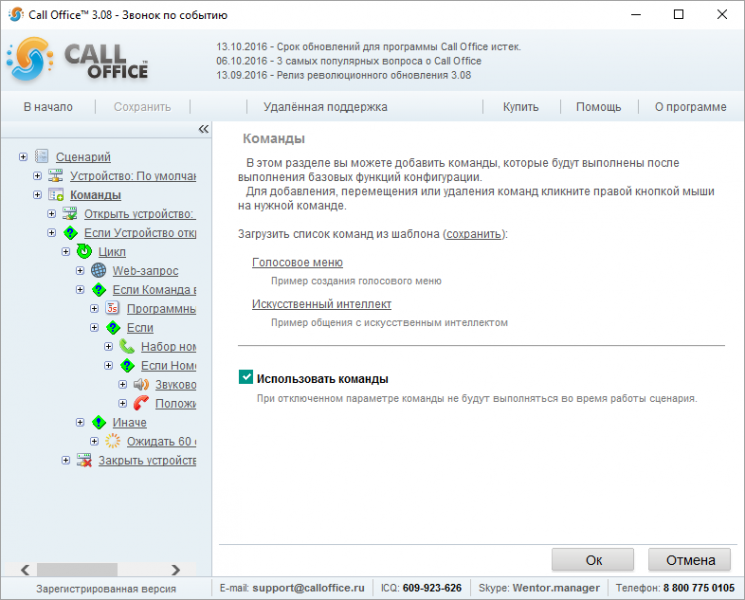Image resolution: width=745 pixels, height=600 pixels.
Task: Click the Открыть устройство icon
Action: click(70, 213)
